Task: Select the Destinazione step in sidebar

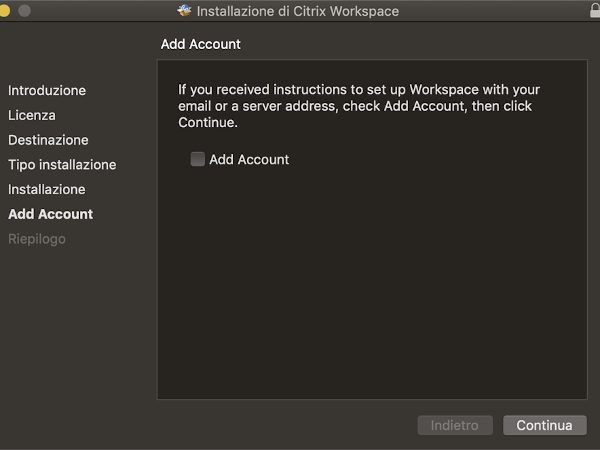Action: (48, 140)
